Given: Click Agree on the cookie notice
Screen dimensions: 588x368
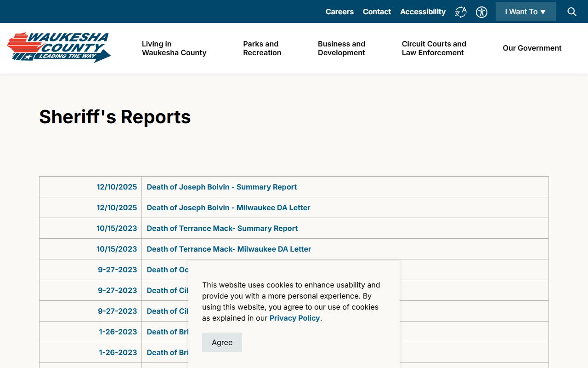Looking at the screenshot, I should [x=222, y=342].
